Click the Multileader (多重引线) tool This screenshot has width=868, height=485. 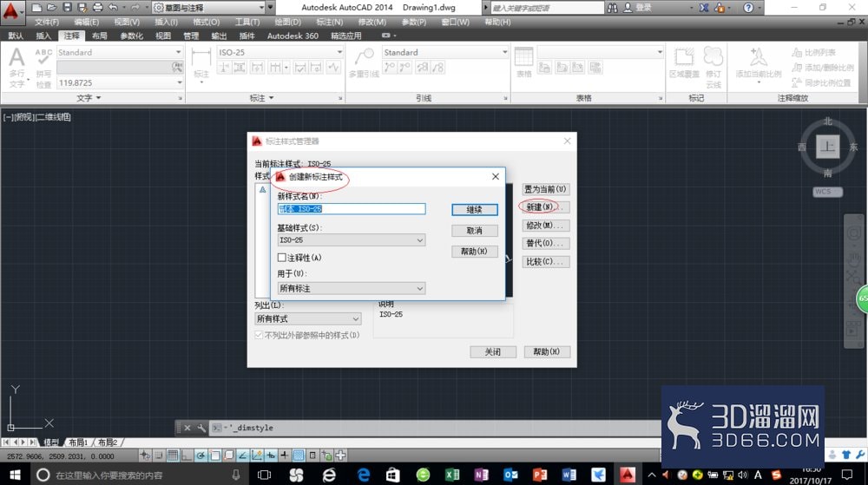[364, 62]
